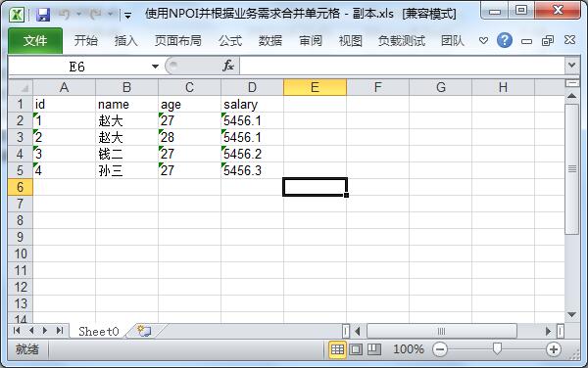588x368 pixels.
Task: Restore the workbook window inside ribbon bar
Action: [x=548, y=40]
